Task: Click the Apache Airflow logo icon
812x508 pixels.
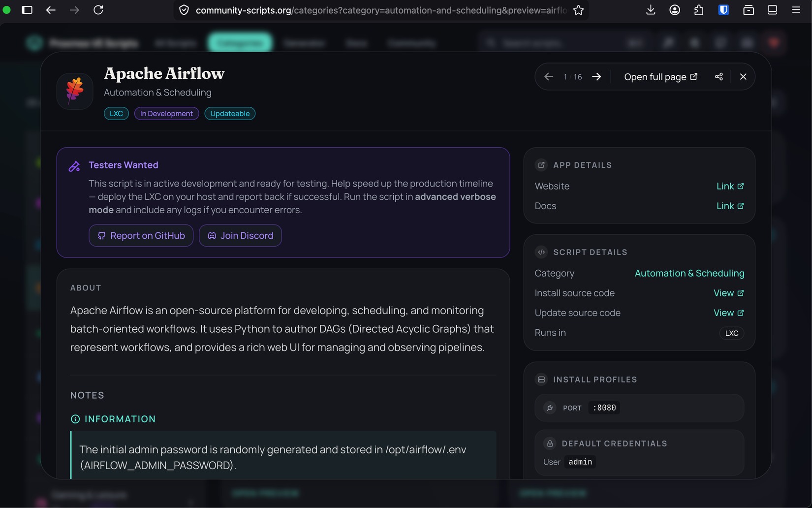Action: coord(75,91)
